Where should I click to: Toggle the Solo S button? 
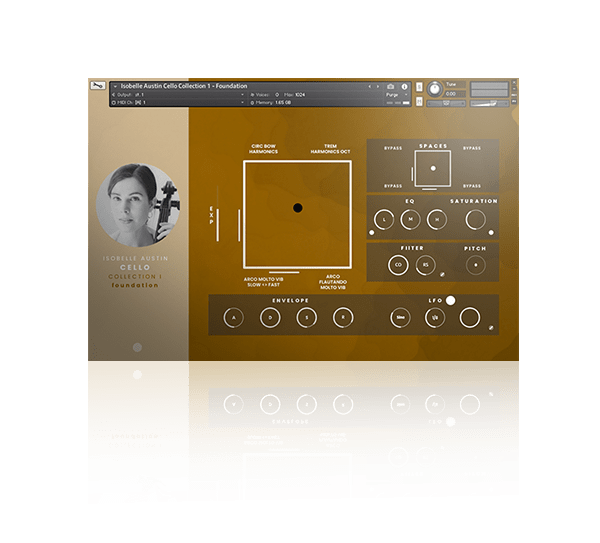(x=419, y=87)
